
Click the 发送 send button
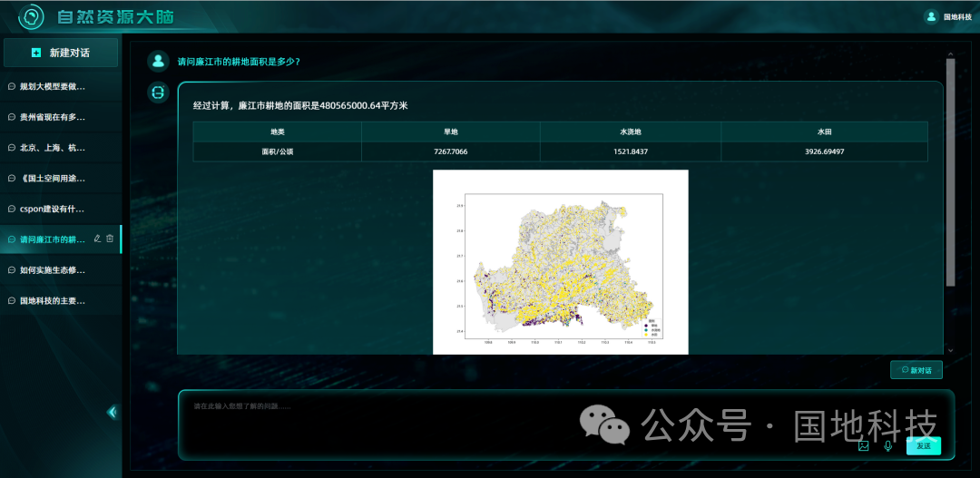coord(923,445)
